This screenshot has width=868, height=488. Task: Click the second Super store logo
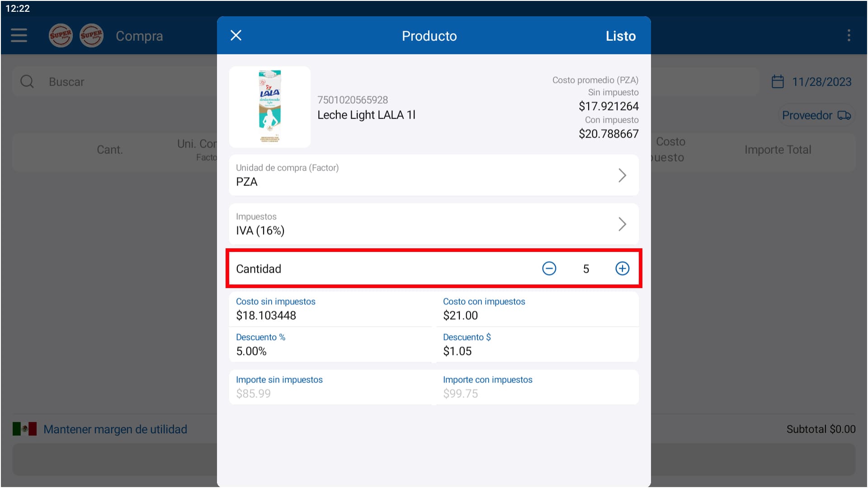(x=91, y=35)
